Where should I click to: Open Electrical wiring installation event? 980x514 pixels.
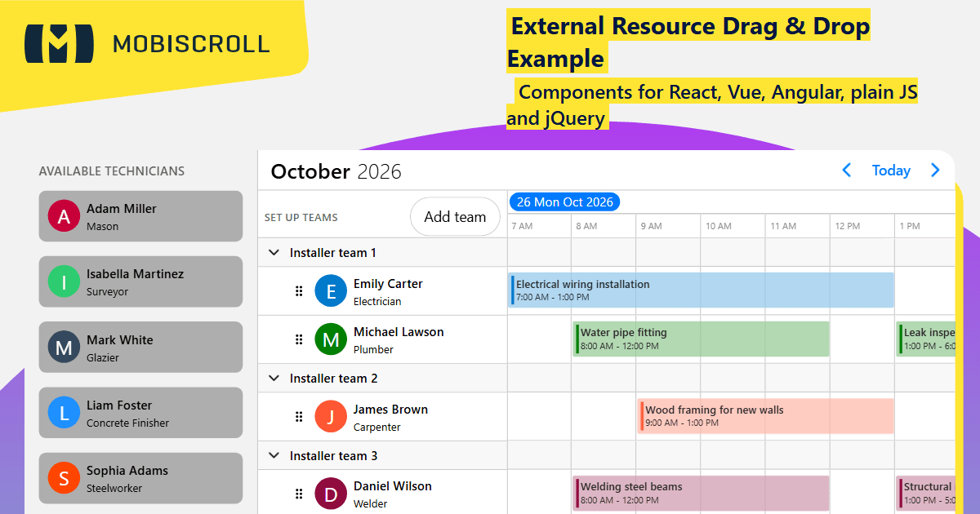tap(702, 290)
